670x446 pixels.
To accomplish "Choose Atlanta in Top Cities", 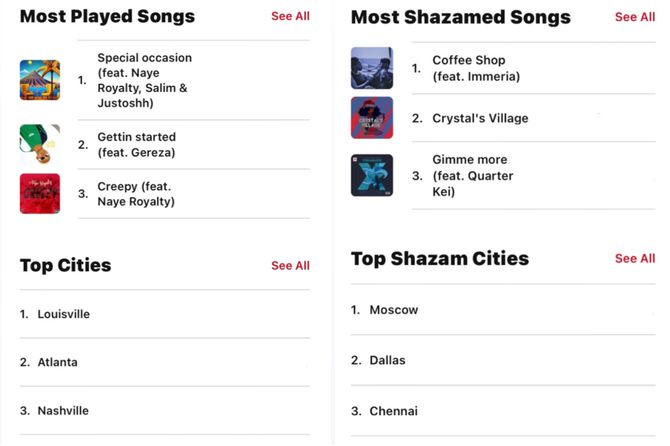I will click(165, 362).
